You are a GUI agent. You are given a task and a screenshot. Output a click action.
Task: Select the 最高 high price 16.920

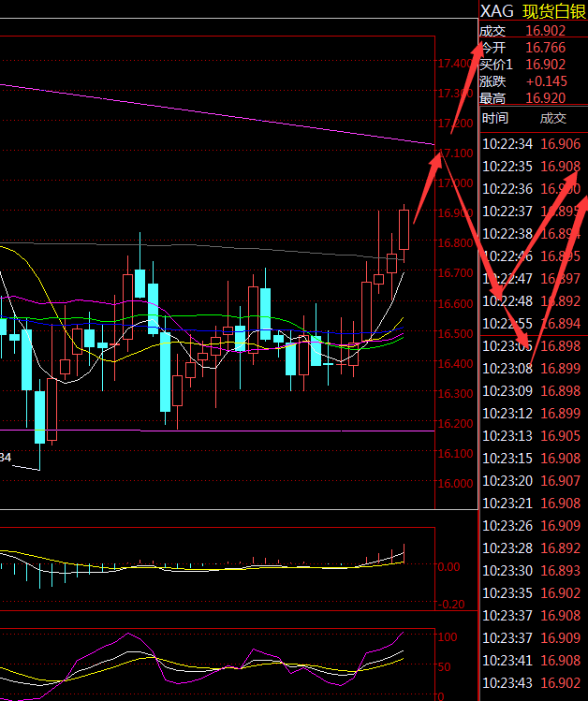(x=546, y=98)
